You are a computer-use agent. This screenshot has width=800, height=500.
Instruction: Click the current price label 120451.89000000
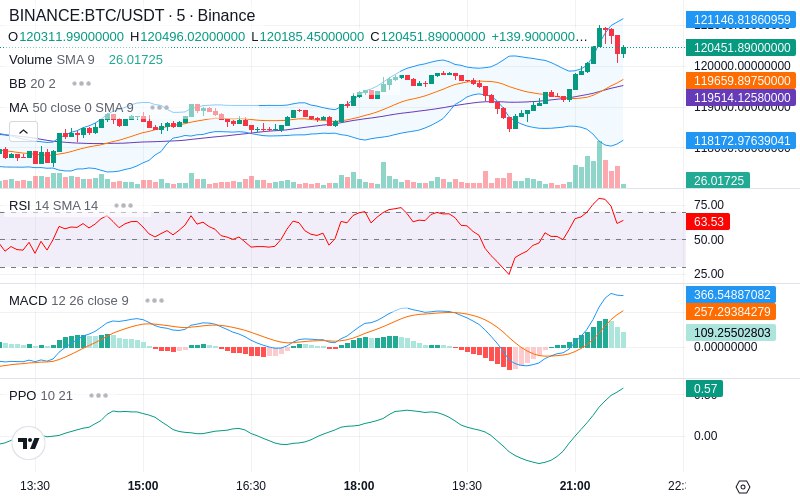click(x=742, y=47)
